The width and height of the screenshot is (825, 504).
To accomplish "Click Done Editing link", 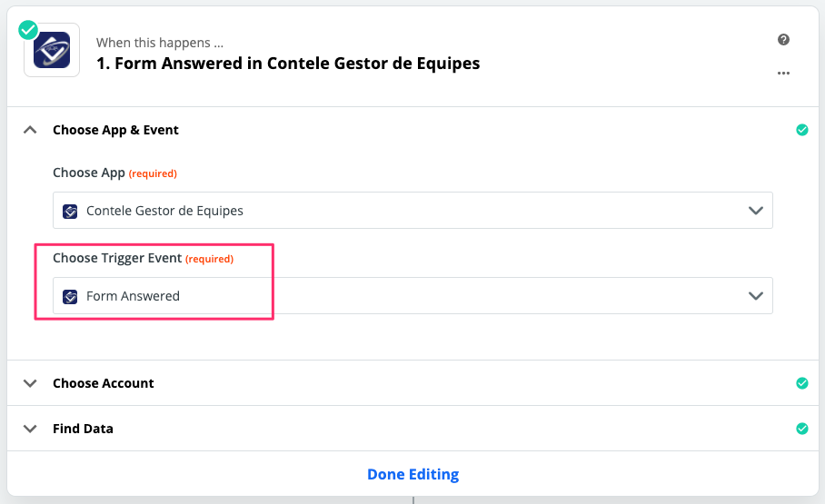I will coord(413,474).
